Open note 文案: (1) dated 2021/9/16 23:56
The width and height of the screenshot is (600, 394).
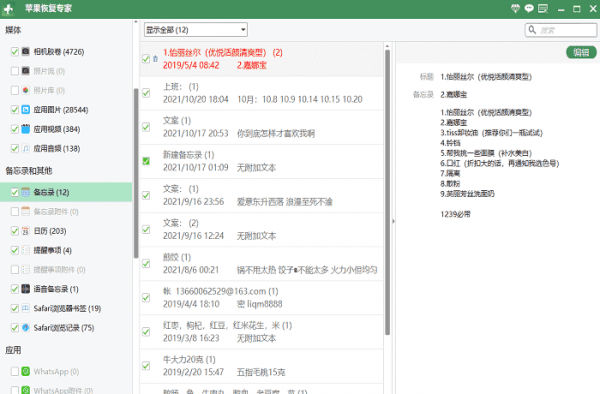pyautogui.click(x=262, y=195)
